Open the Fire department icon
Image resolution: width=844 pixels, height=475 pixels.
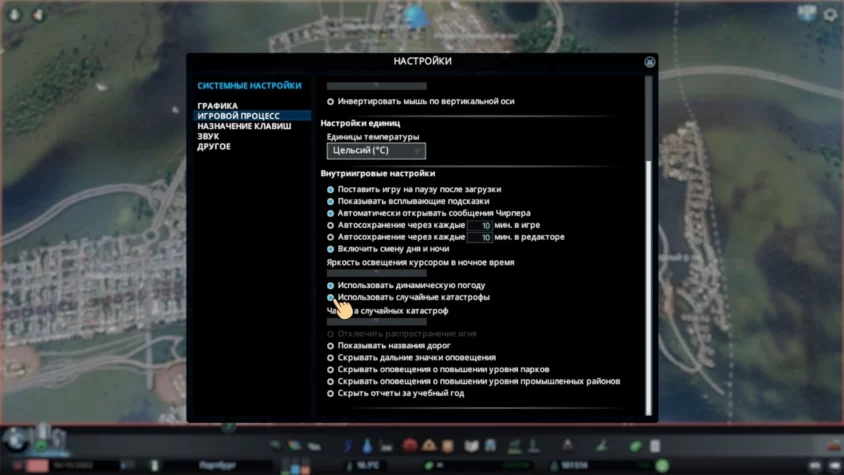pos(429,446)
